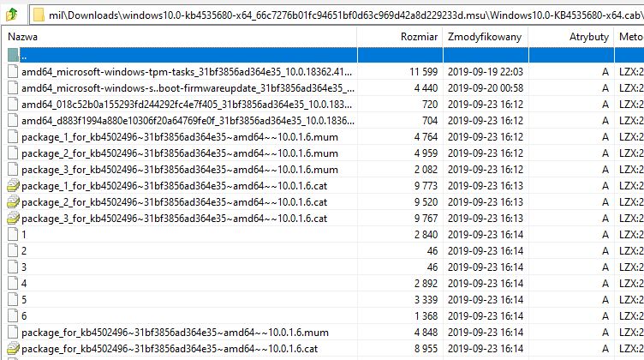
Task: Click size value 4 764
Action: [x=426, y=137]
